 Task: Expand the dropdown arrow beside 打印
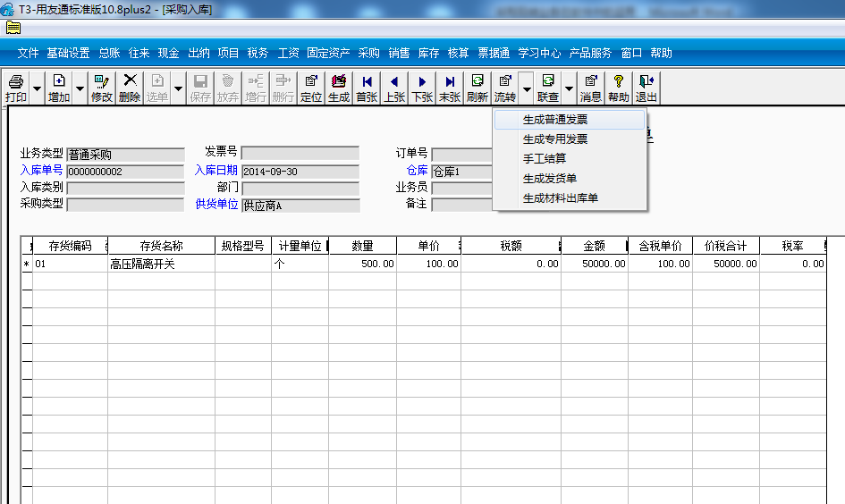click(x=37, y=89)
